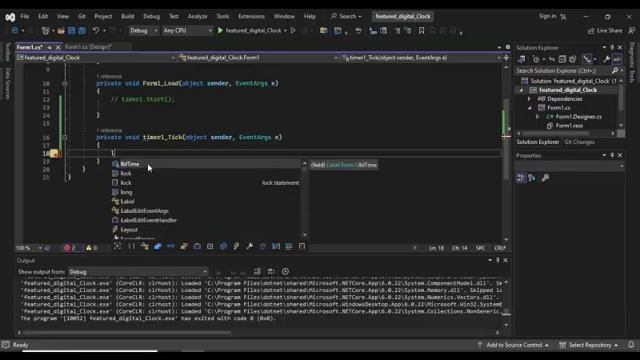This screenshot has width=640, height=360.
Task: Click the errors count indicator showing 2
Action: (70, 248)
